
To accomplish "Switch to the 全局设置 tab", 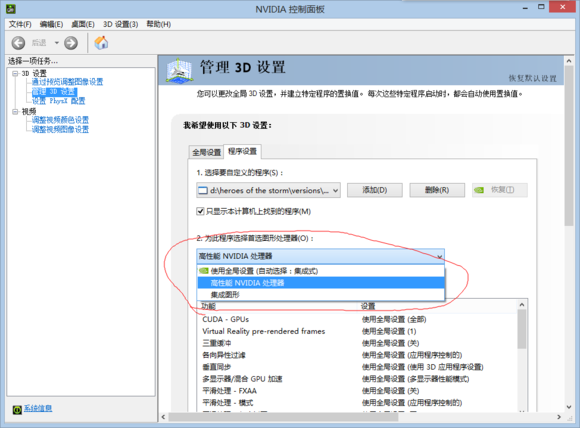I will pos(206,152).
